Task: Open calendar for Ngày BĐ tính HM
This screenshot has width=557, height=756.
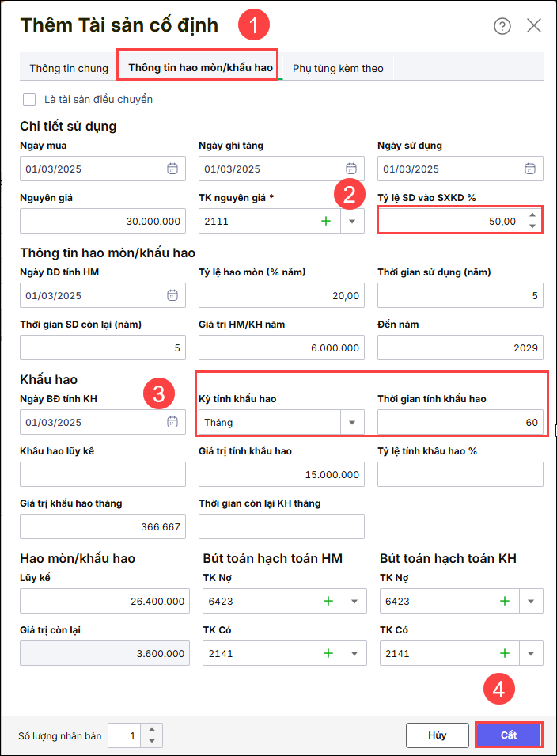Action: (x=172, y=295)
